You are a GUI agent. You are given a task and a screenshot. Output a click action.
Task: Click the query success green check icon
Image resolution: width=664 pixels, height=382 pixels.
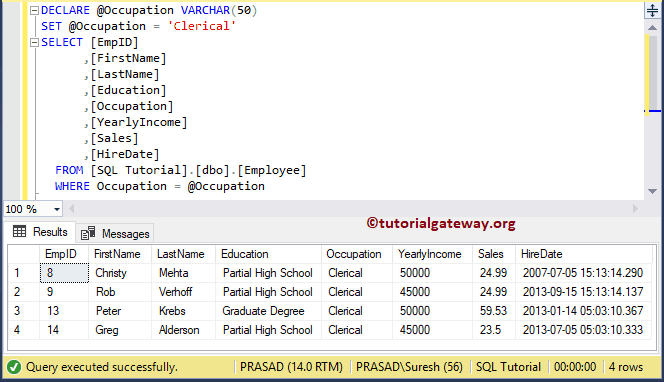[14, 367]
